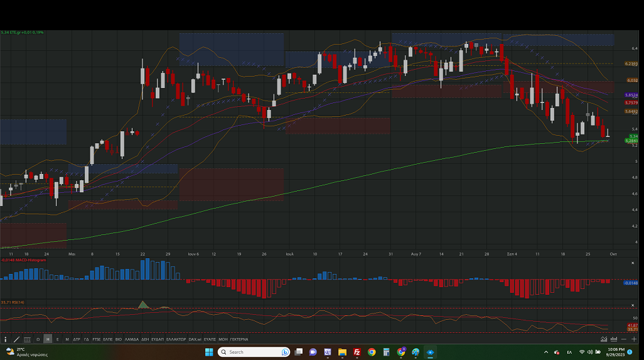
Task: Click the -0,0148 MACD value tag
Action: click(x=631, y=283)
